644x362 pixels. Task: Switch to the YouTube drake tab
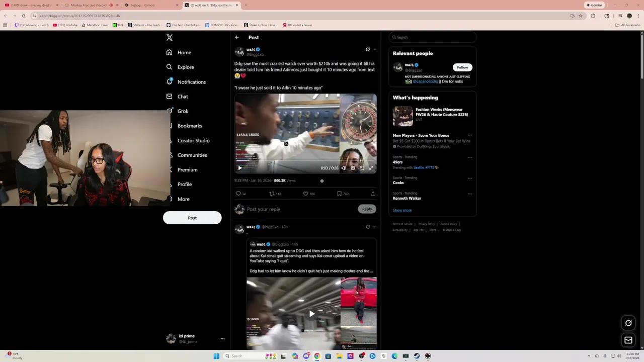[x=31, y=5]
